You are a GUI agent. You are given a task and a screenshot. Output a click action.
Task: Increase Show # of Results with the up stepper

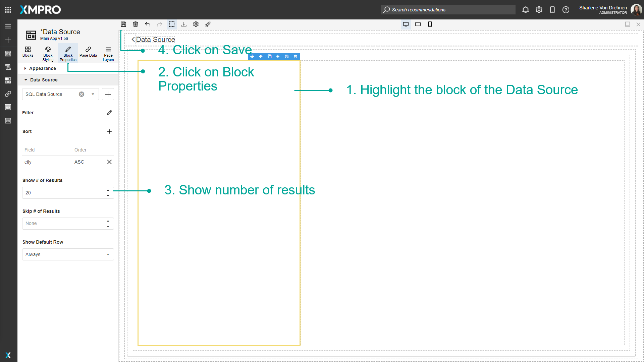click(x=108, y=190)
